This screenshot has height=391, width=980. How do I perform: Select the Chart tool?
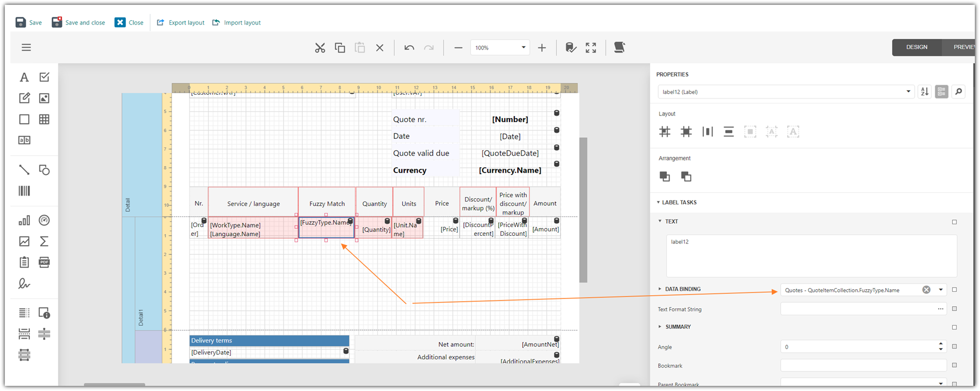point(24,221)
